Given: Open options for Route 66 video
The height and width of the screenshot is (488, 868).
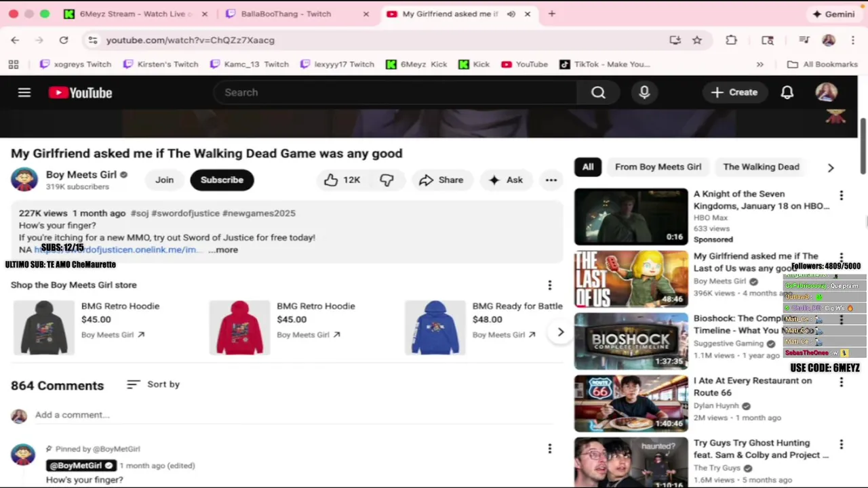Looking at the screenshot, I should [841, 382].
